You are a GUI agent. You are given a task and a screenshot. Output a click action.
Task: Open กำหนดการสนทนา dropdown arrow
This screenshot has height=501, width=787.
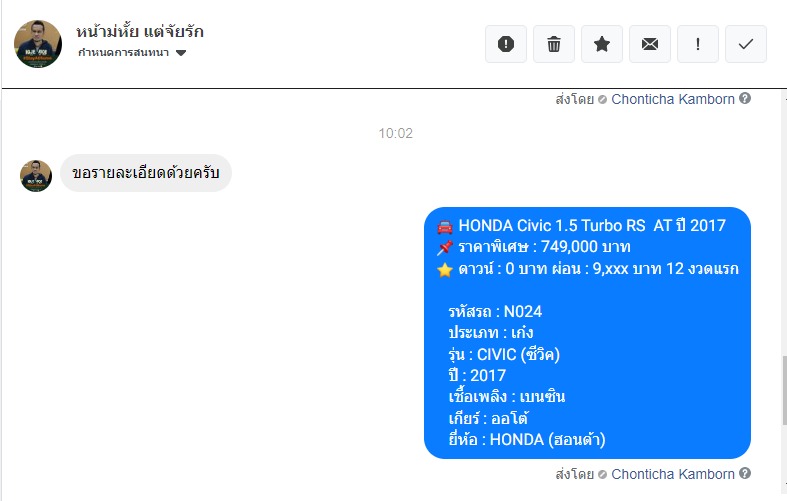click(181, 53)
